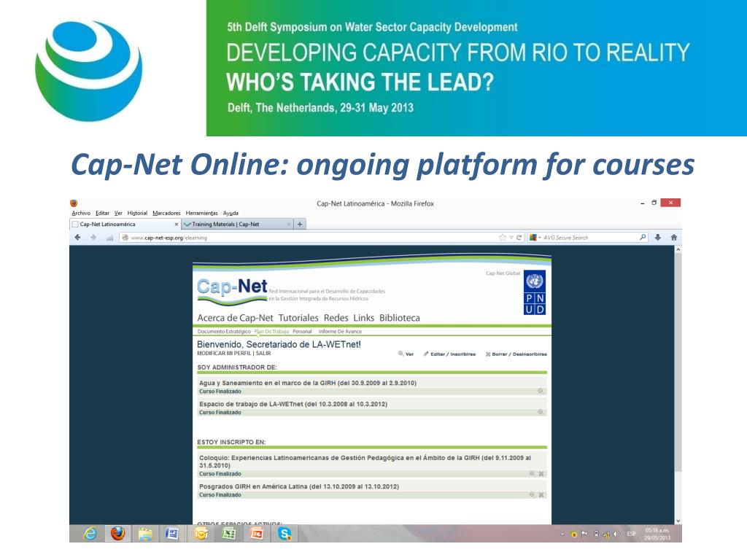Image resolution: width=747 pixels, height=560 pixels.
Task: Click the ESP language indicator in tray
Action: [x=631, y=534]
